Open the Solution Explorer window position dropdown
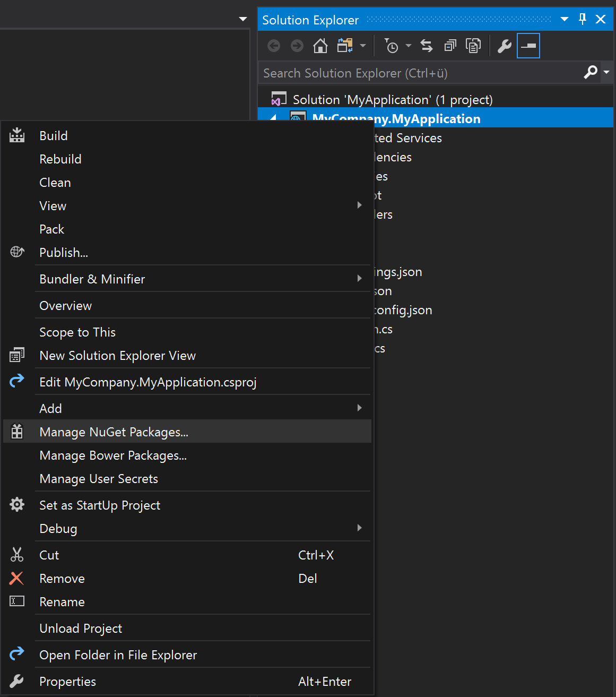 click(x=565, y=20)
